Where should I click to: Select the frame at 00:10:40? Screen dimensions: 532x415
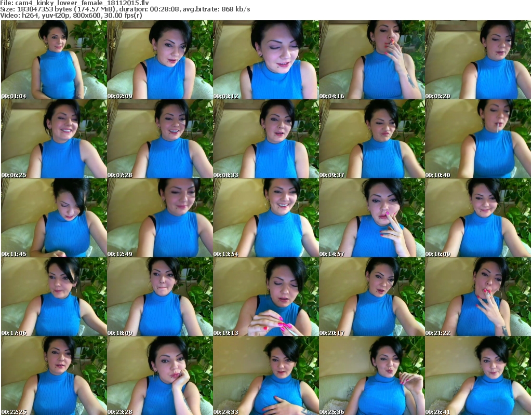pos(478,139)
